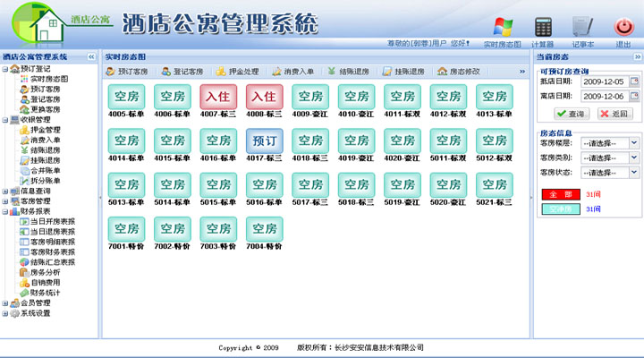Viewport: 644px width, 358px height.
Task: Expand the 会员管理 tree node
Action: pos(5,303)
